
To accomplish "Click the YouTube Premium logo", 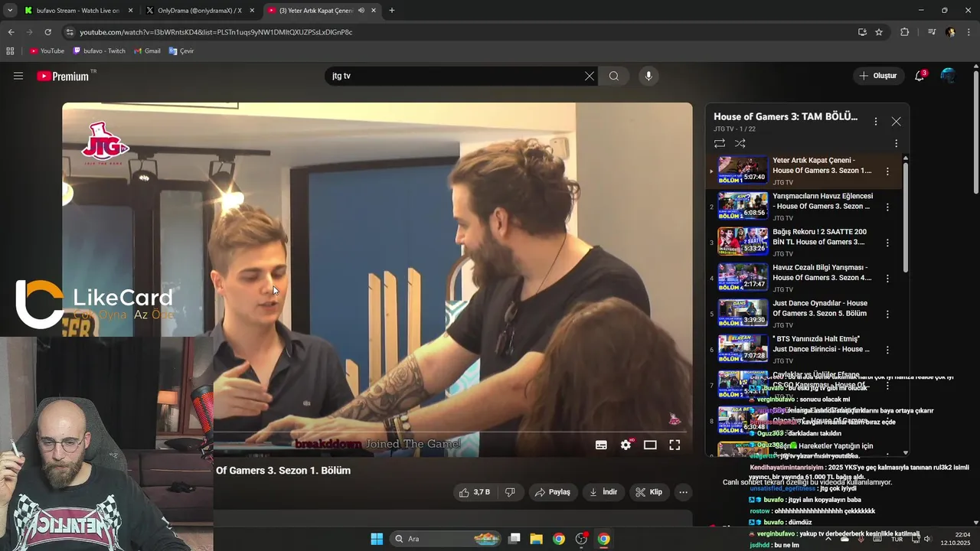I will pyautogui.click(x=64, y=76).
